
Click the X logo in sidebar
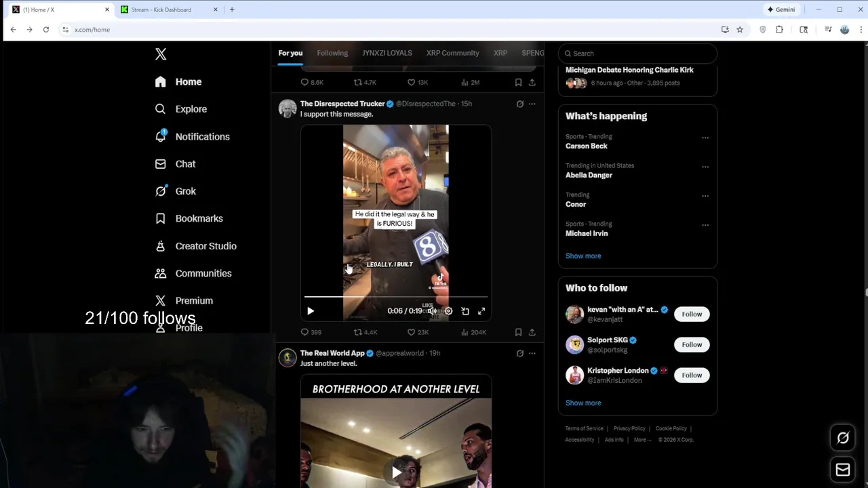click(x=161, y=54)
